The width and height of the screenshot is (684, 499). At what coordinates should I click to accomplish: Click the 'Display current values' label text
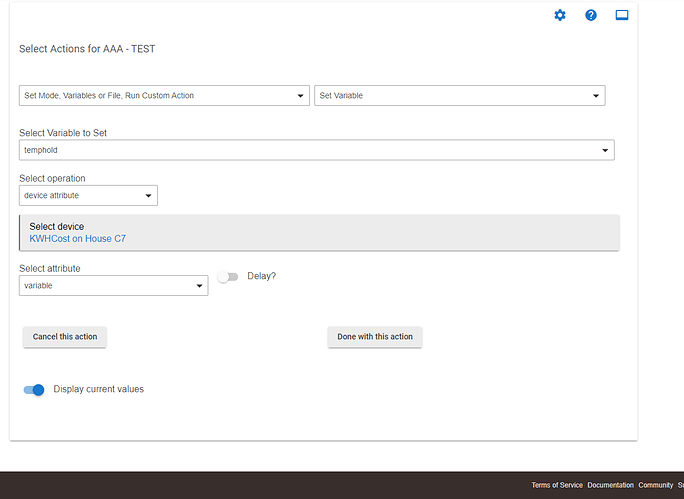(99, 389)
